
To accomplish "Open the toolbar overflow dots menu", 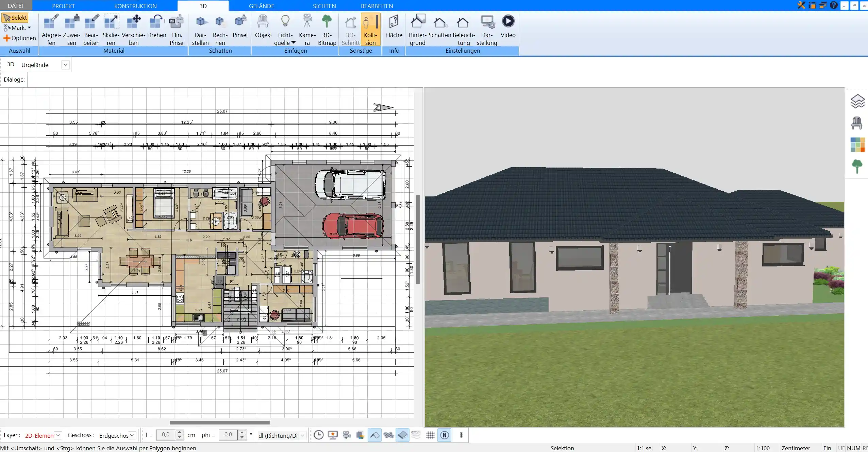I will click(x=461, y=435).
